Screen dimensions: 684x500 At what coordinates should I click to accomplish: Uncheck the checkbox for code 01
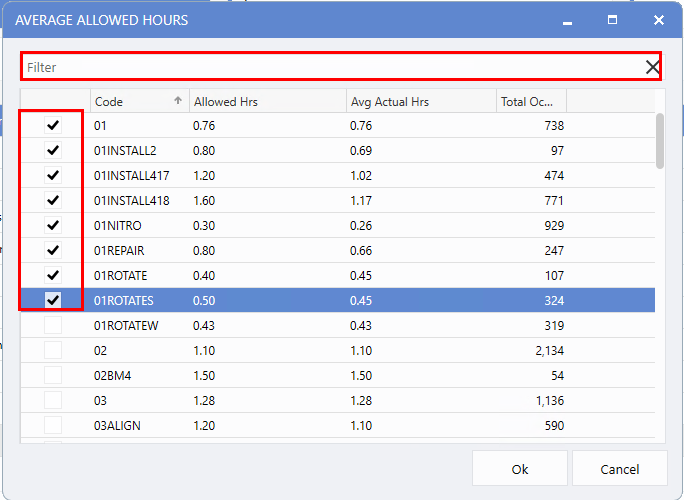[x=53, y=126]
